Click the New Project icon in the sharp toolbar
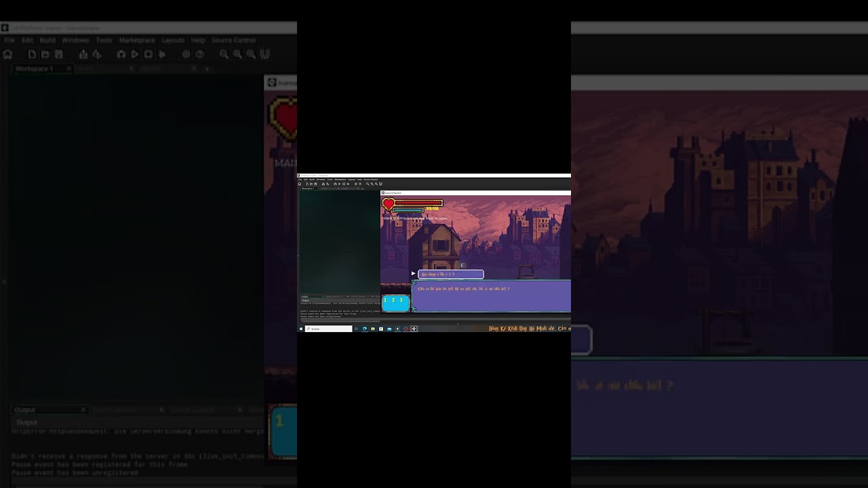 click(307, 184)
